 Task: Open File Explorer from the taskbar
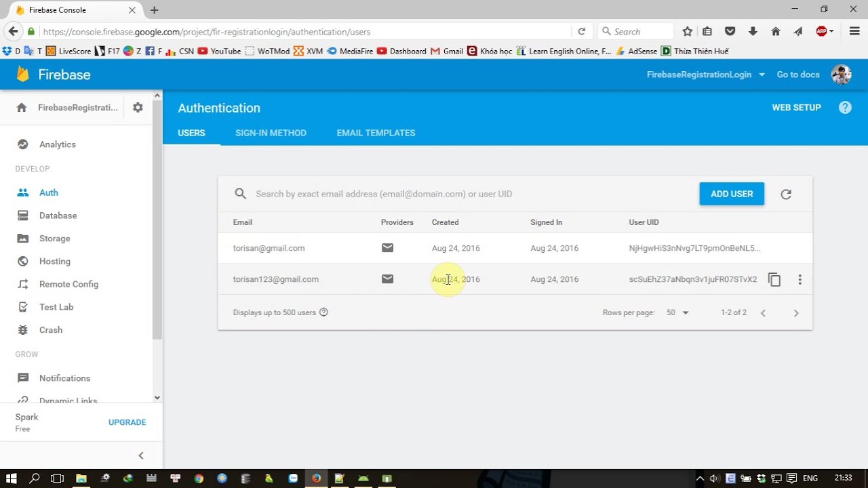point(81,478)
